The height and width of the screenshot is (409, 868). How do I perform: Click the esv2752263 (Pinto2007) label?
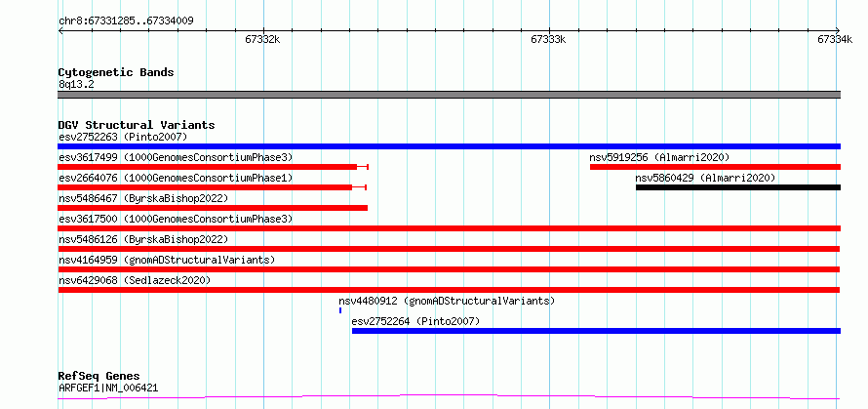pos(123,137)
